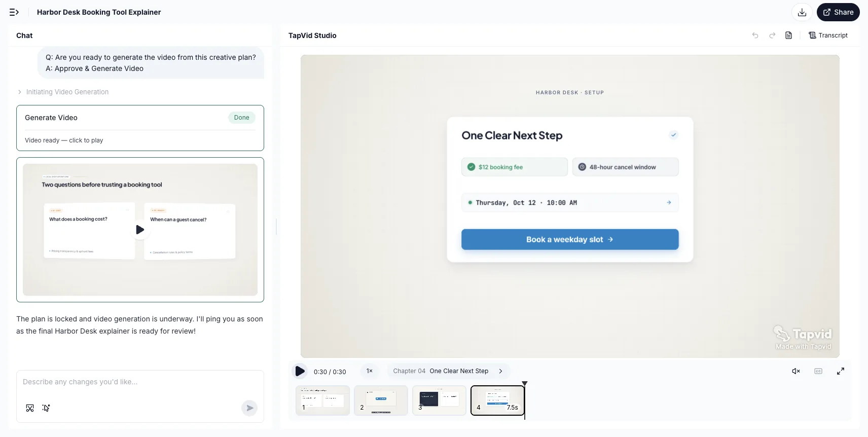Click the element select cursor icon
Screen dimensions: 868x437
[46, 408]
